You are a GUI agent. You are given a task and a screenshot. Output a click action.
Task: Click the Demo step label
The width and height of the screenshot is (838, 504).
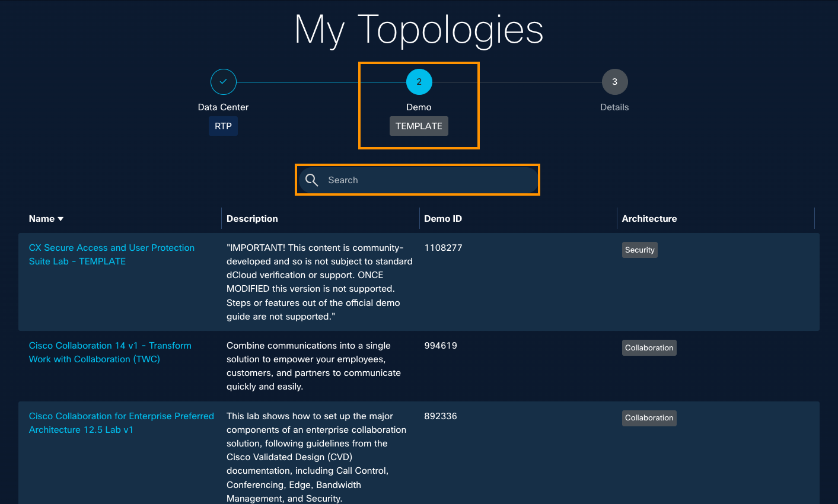tap(419, 107)
